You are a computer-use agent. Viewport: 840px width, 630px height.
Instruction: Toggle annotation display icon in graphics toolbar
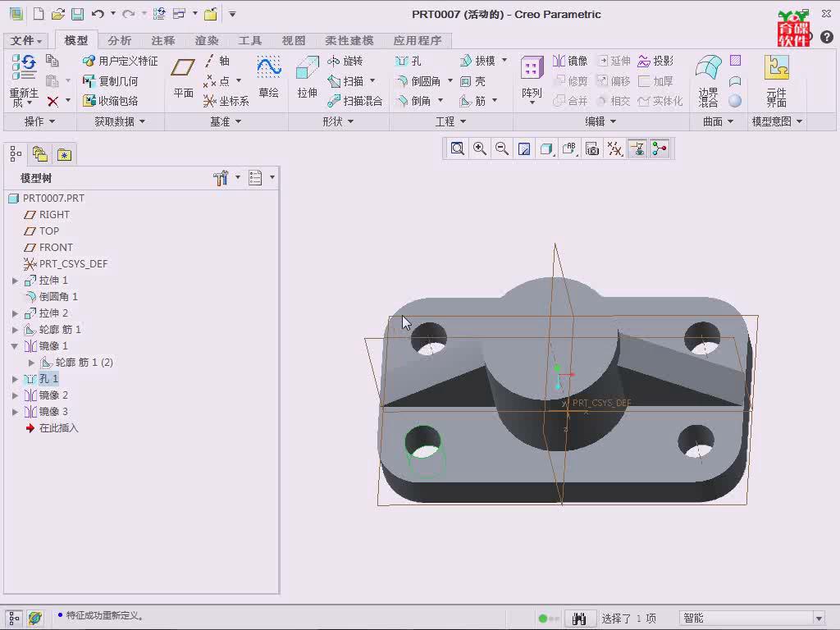tap(637, 148)
